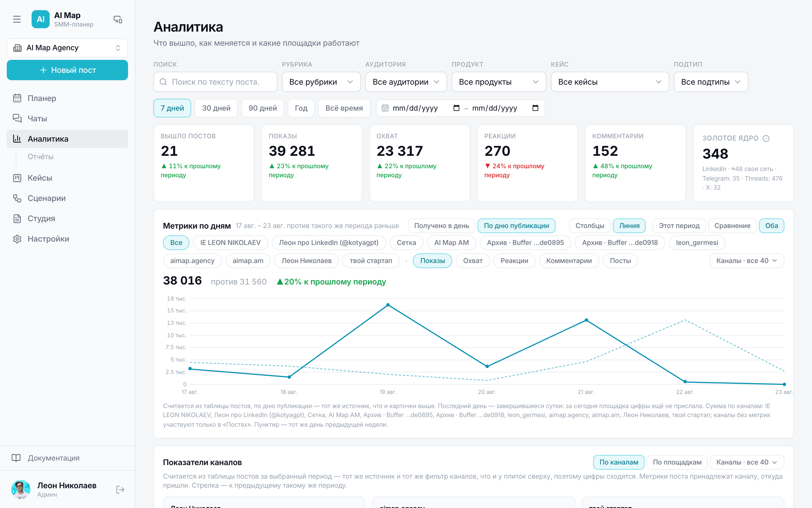Viewport: 812px width, 508px height.
Task: Open the Все подтипы dropdown
Action: 711,82
